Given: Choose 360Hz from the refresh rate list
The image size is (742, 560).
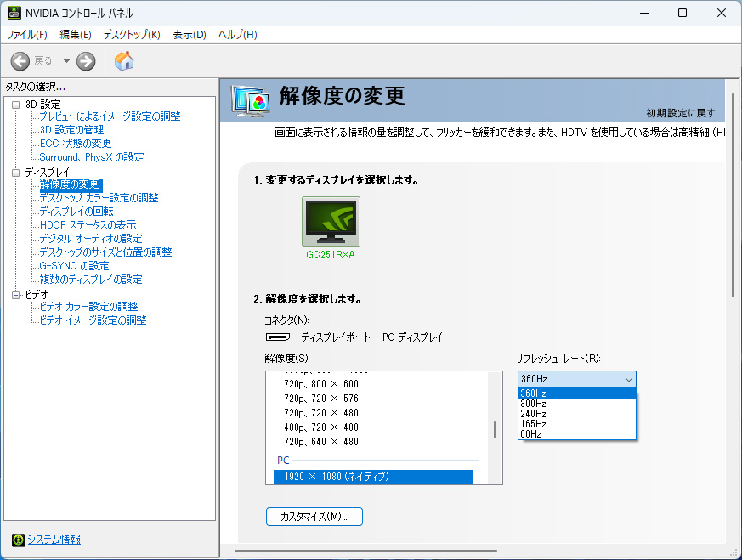Looking at the screenshot, I should (577, 393).
